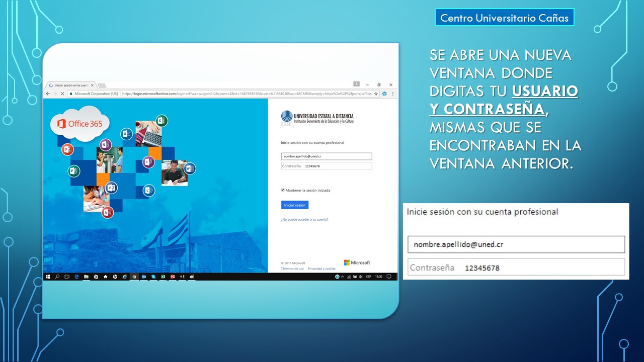Click the browser back arrow

coord(48,94)
